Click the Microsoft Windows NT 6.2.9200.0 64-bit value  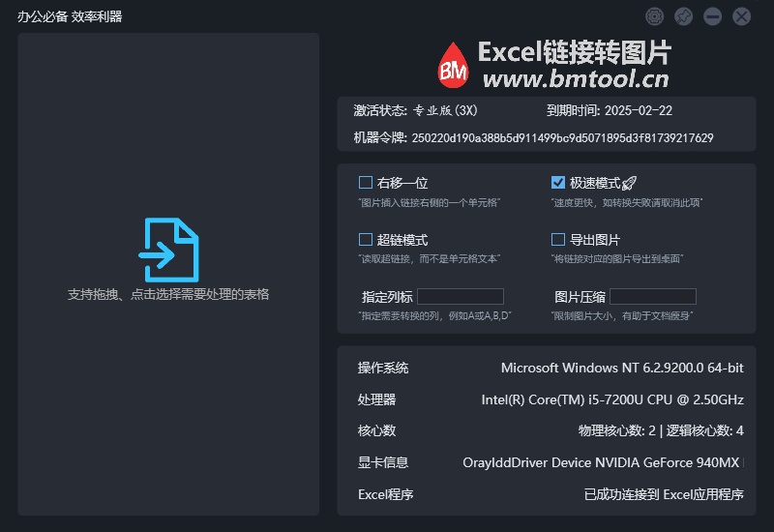622,369
